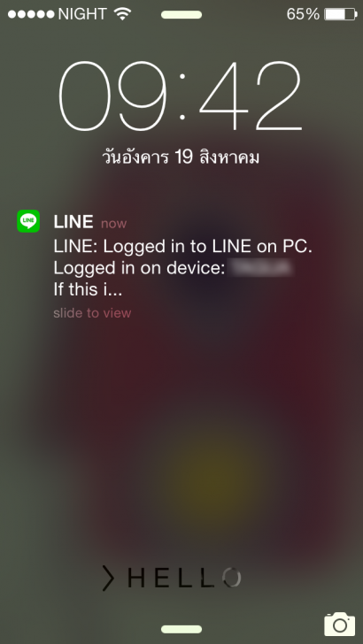Select the bold LINE notification title

coord(73,222)
